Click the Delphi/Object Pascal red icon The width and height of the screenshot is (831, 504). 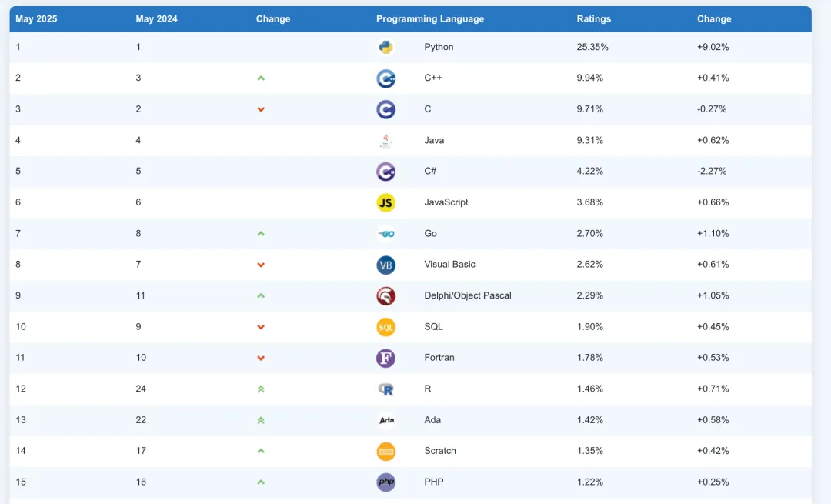click(x=385, y=295)
